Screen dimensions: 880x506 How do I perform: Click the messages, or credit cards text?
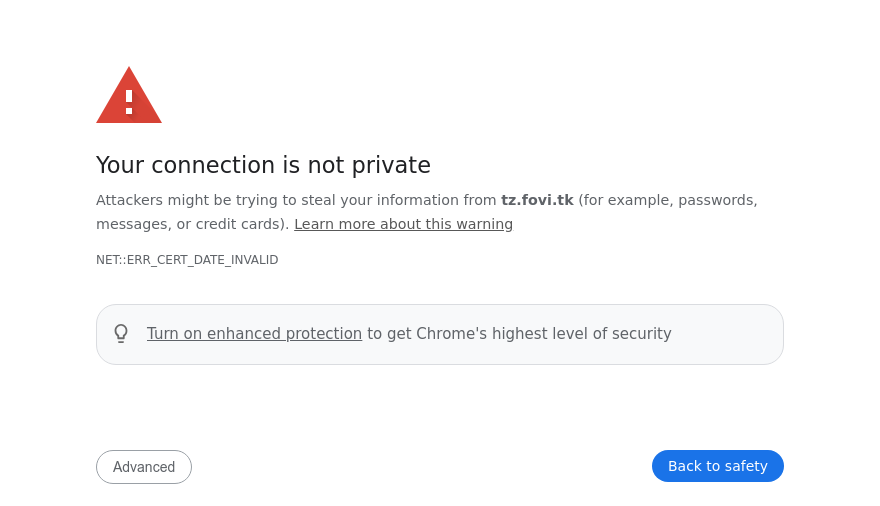pyautogui.click(x=192, y=224)
